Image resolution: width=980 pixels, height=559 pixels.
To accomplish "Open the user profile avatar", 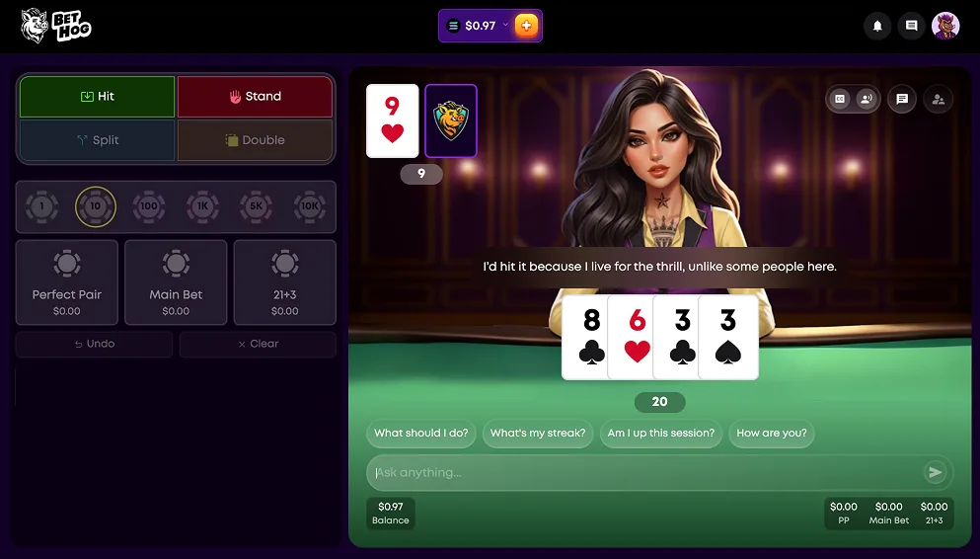I will point(945,26).
